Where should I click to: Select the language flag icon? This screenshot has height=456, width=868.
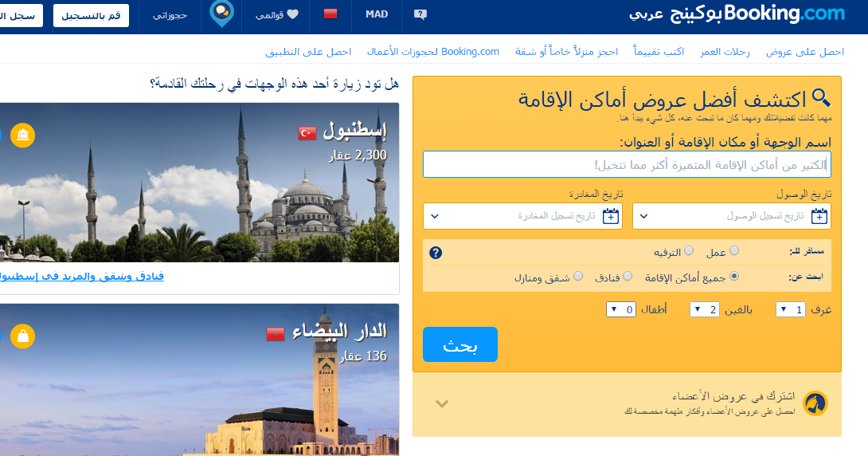pos(330,14)
